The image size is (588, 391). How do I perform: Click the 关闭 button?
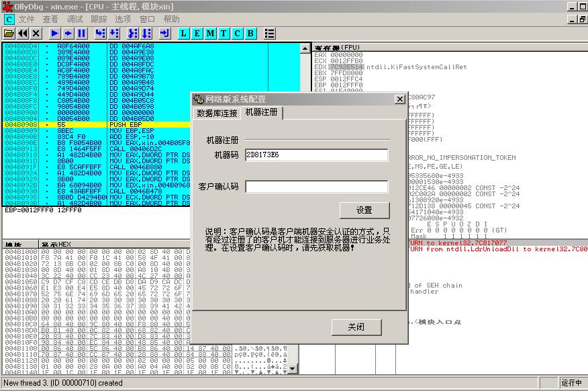[x=356, y=327]
